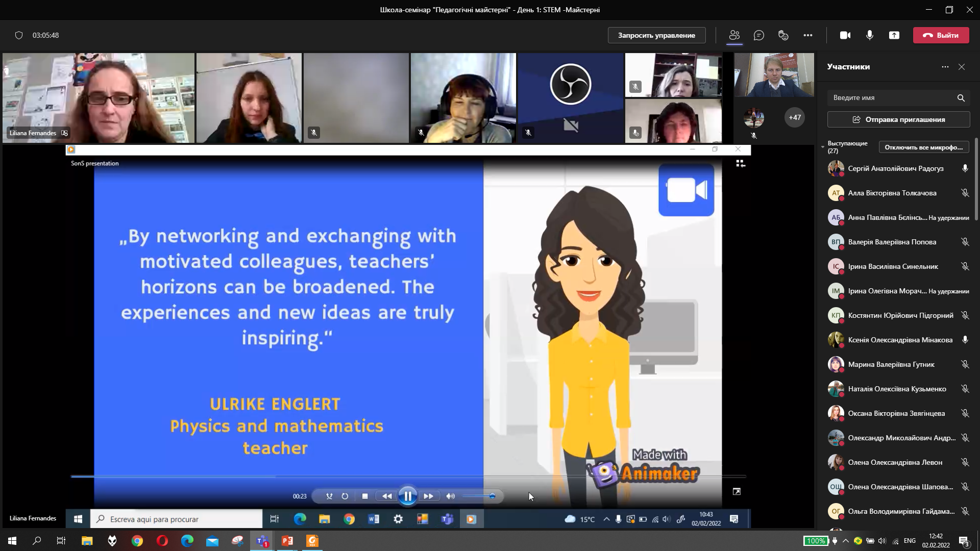Toggle mic for Алла Вікторівна Толкачова
The width and height of the screenshot is (980, 551).
pyautogui.click(x=965, y=193)
